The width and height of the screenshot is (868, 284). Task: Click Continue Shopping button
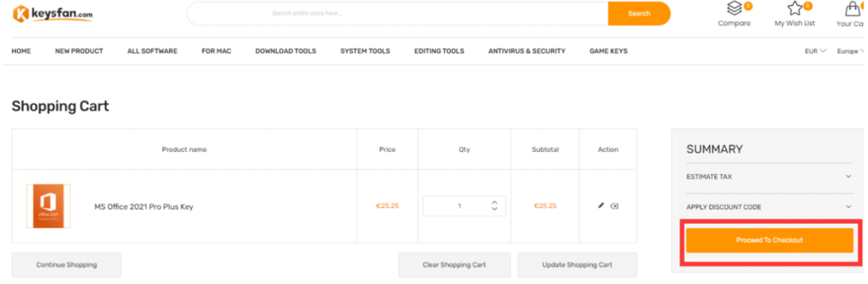67,265
